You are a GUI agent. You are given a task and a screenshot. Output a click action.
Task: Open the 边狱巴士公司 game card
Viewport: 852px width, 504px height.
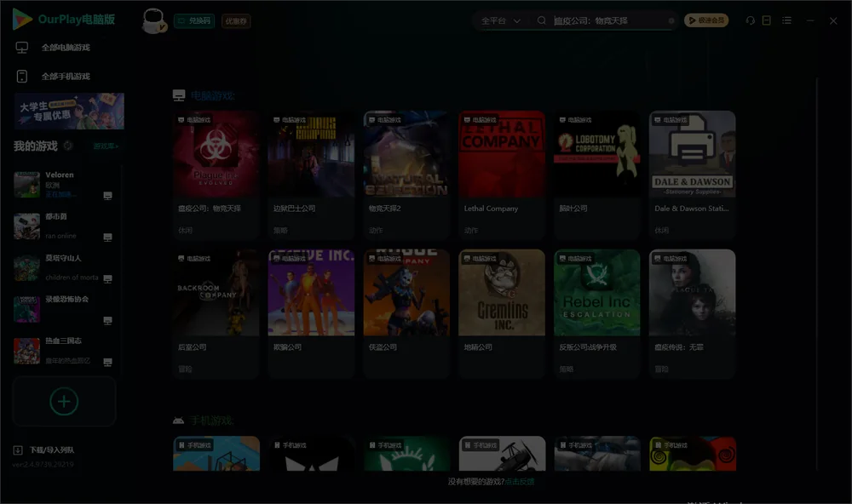click(311, 175)
